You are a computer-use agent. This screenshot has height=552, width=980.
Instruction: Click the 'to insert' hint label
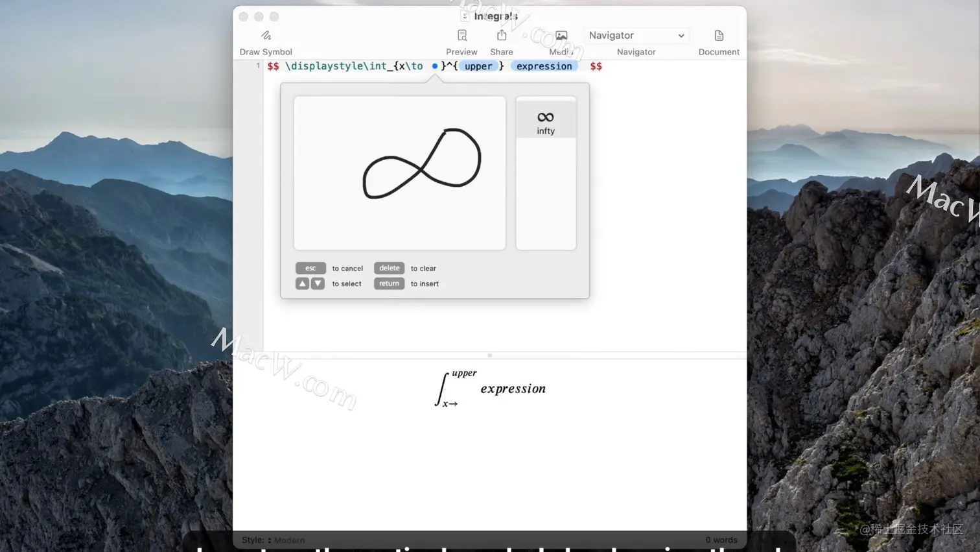tap(425, 284)
